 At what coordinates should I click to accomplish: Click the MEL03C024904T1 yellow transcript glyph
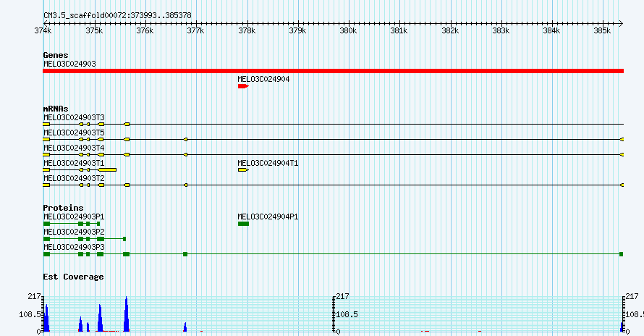click(243, 170)
